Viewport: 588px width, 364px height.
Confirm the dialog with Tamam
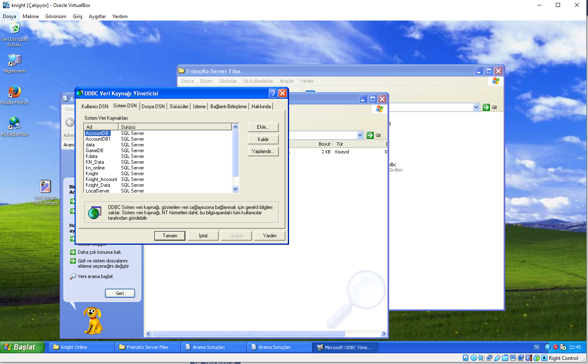coord(170,236)
